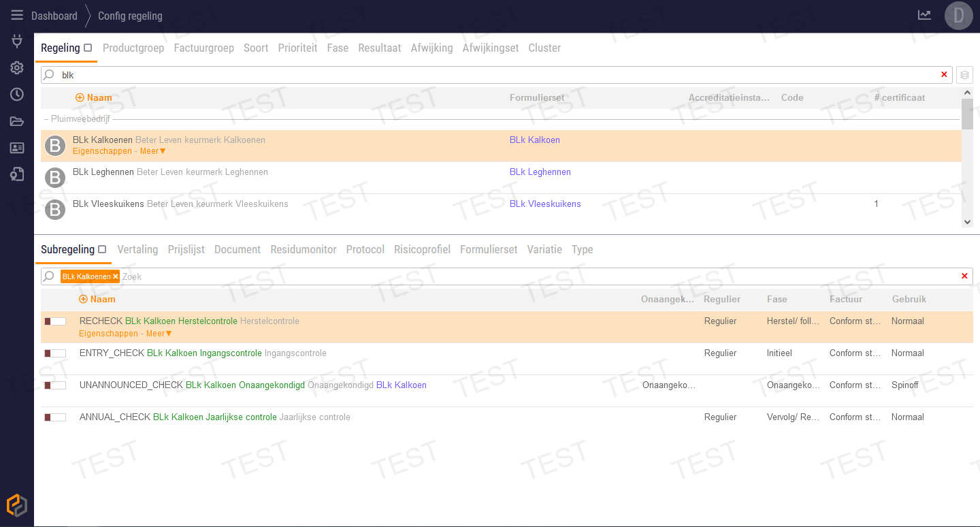Click the user avatar D icon
The image size is (980, 527).
(x=958, y=16)
